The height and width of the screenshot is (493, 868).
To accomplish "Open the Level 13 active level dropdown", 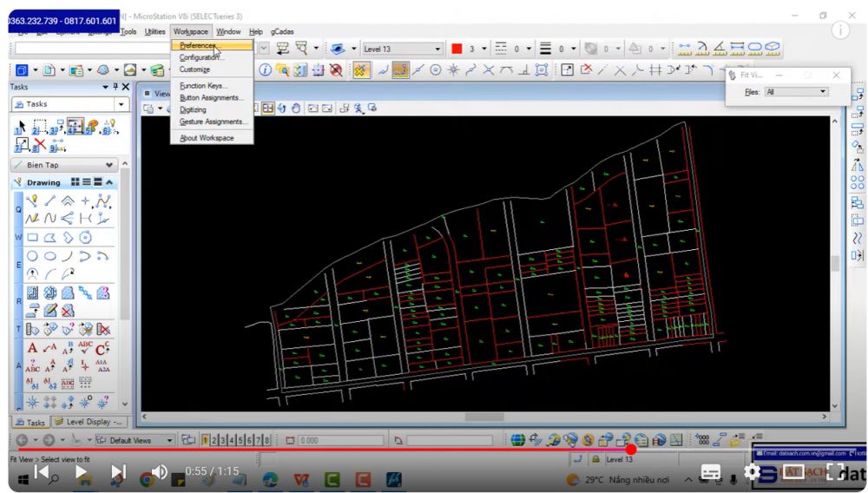I will (x=438, y=49).
